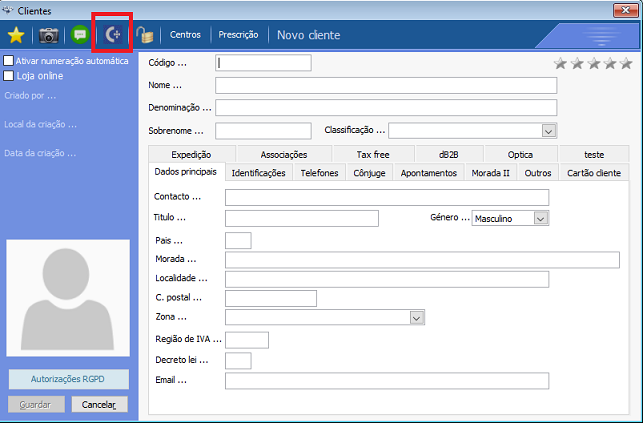Set rating with the fifth star
Image resolution: width=643 pixels, height=423 pixels.
coord(625,63)
